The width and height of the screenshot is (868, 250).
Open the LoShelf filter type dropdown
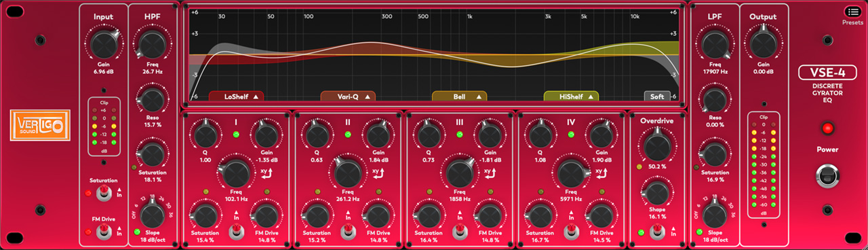236,96
